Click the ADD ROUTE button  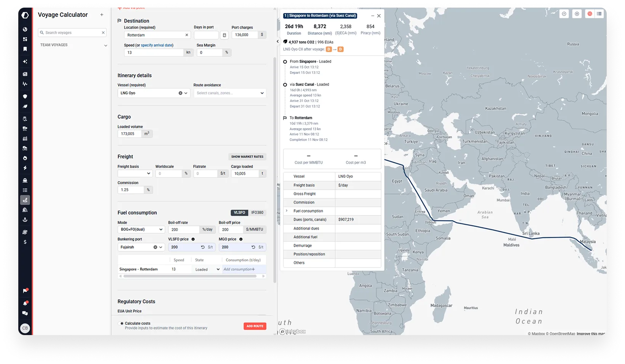point(255,326)
